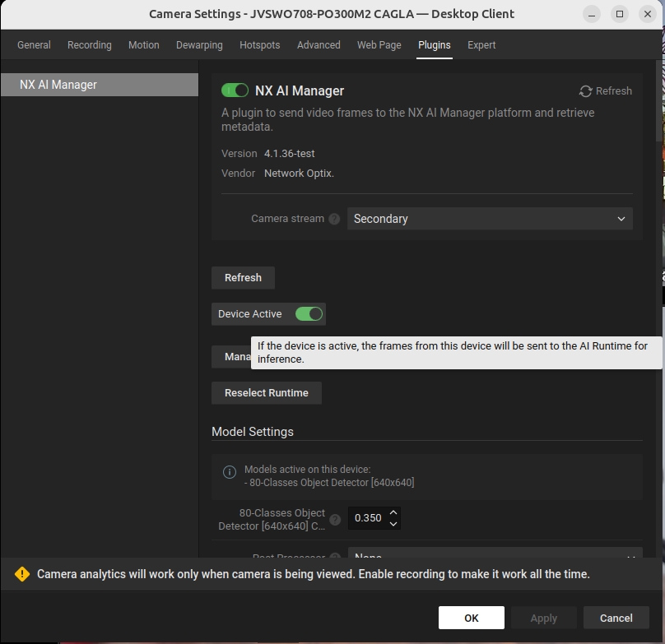The height and width of the screenshot is (644, 665).
Task: Click help icon next to Camera stream
Action: [x=334, y=220]
